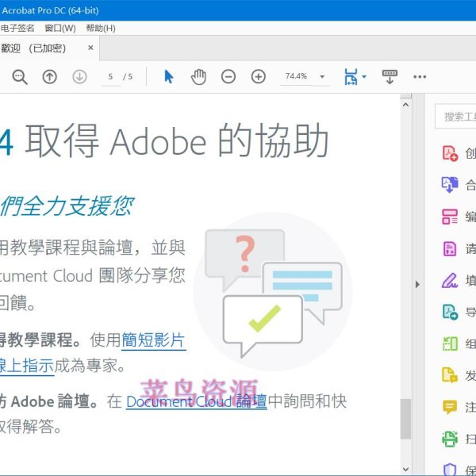Open the Fill & Sign pen icon

coord(450,281)
